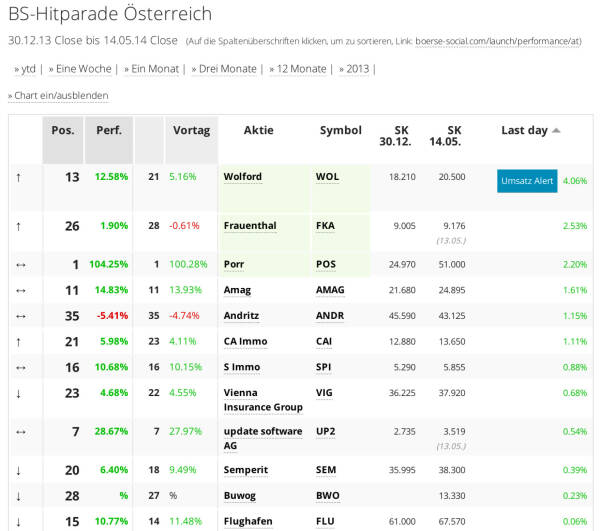Click the sideways arrow icon in Andritz row

[18, 316]
